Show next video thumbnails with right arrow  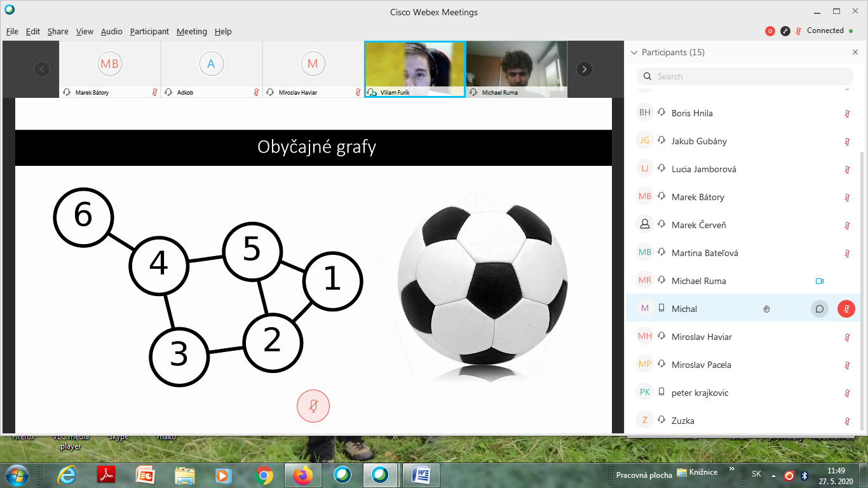point(584,69)
